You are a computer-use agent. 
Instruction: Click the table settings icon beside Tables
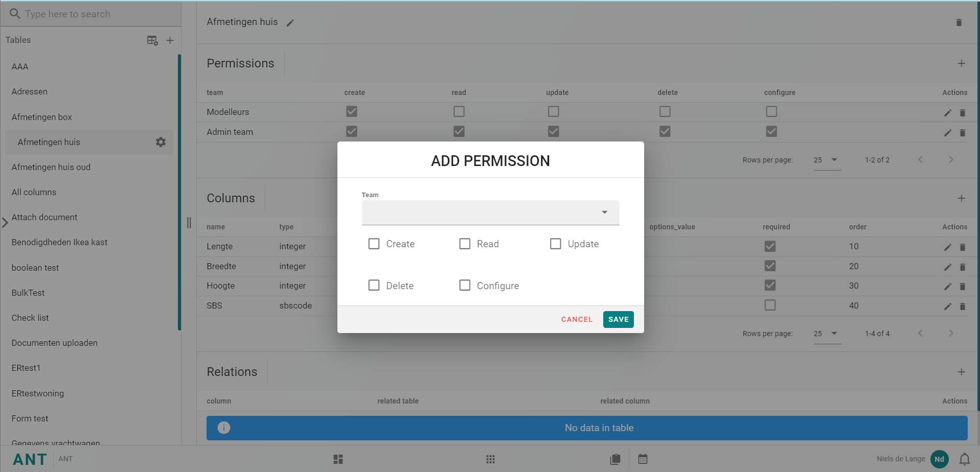click(x=152, y=40)
